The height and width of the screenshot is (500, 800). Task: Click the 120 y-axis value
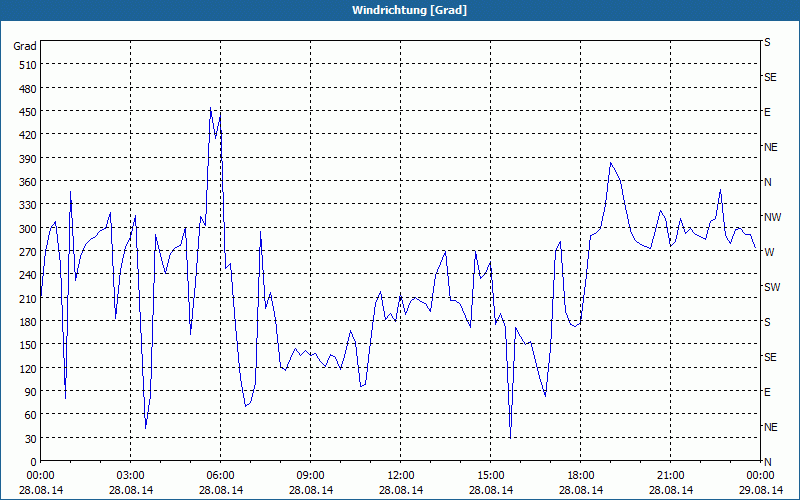click(x=29, y=369)
